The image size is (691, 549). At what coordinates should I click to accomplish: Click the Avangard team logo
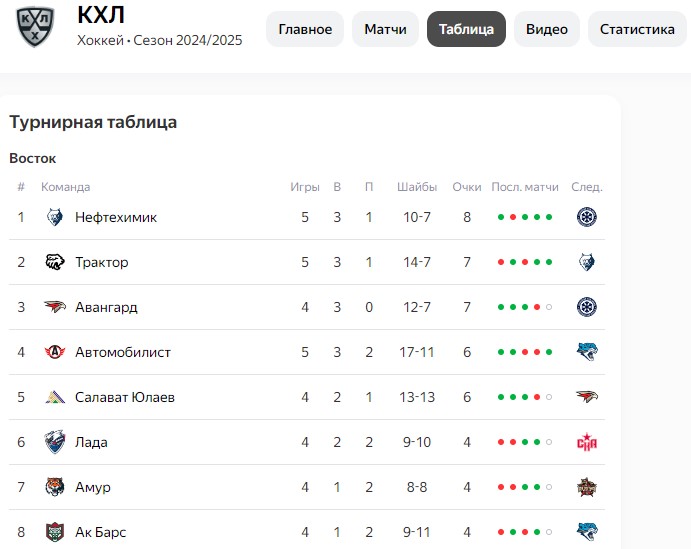55,307
